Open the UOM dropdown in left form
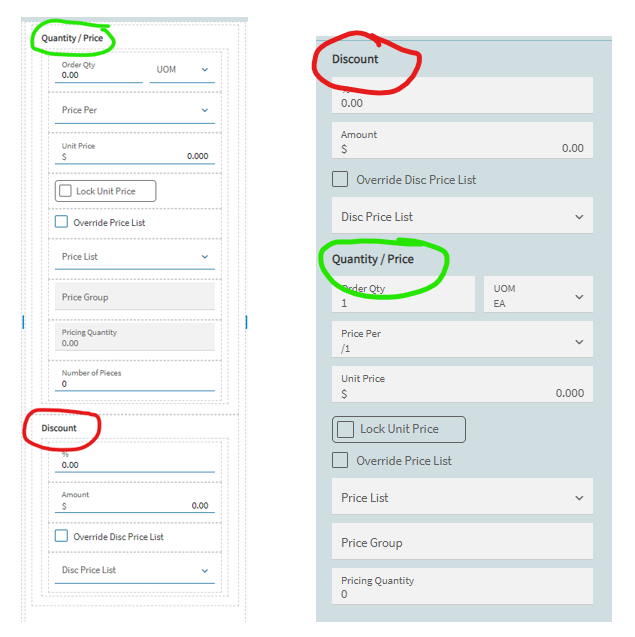 coord(182,70)
